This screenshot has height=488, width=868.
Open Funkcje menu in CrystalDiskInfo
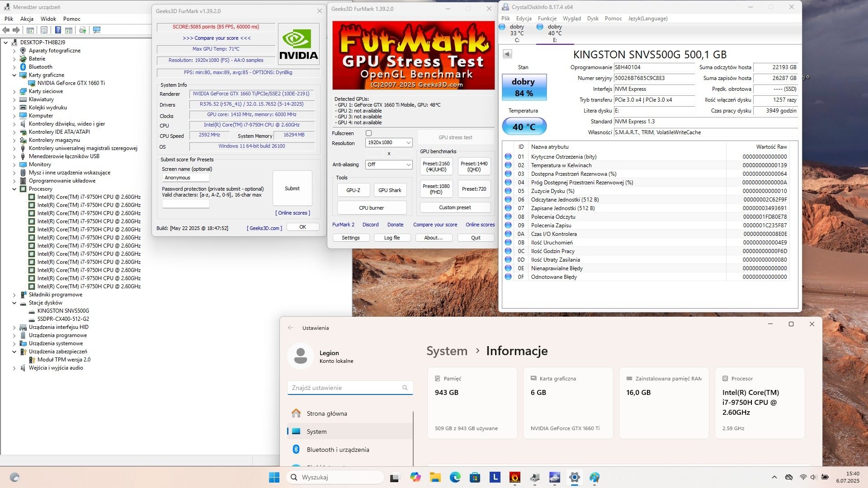point(547,19)
